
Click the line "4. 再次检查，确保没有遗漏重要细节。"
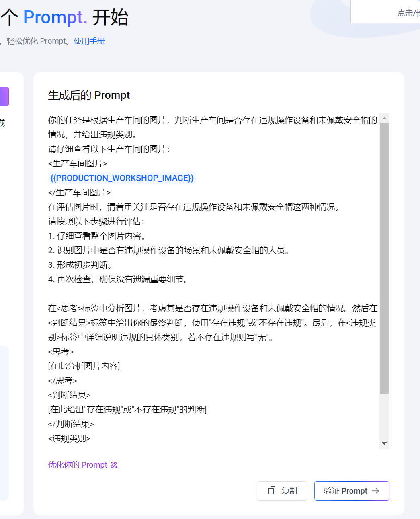pos(118,279)
